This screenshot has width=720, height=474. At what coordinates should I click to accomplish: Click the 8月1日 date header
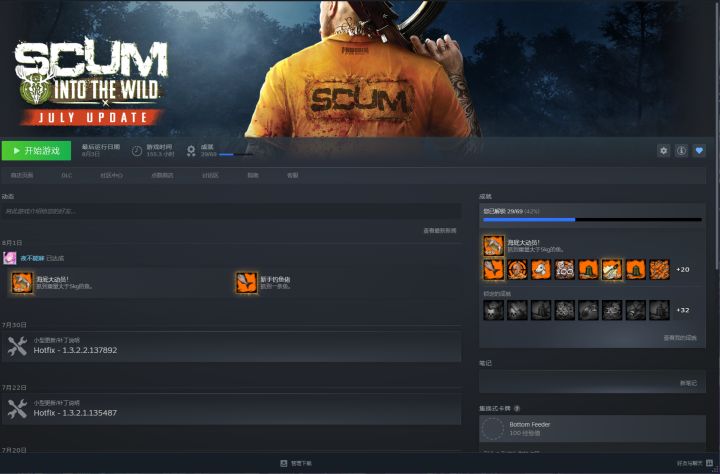[12, 243]
